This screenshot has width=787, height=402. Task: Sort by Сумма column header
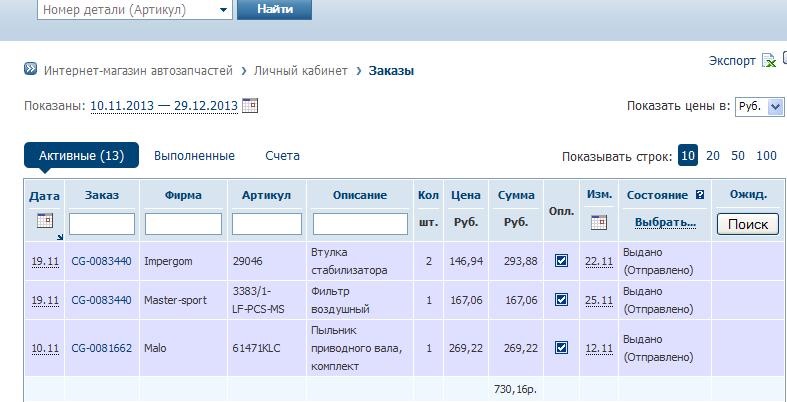coord(516,195)
